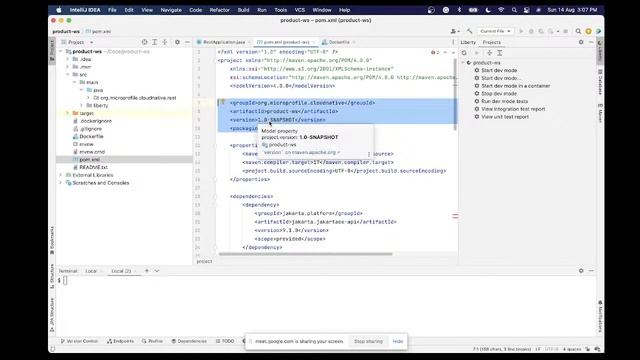
Task: Select Local terminal tab
Action: (x=91, y=271)
